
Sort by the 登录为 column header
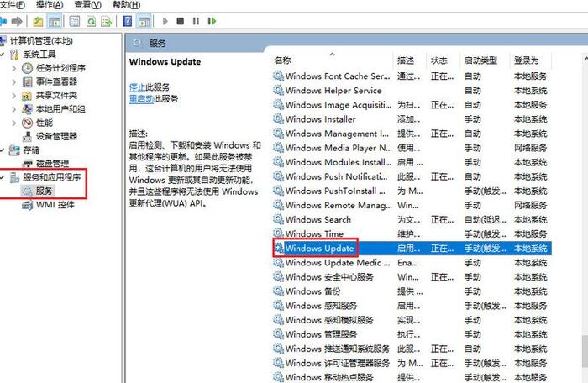tap(530, 60)
